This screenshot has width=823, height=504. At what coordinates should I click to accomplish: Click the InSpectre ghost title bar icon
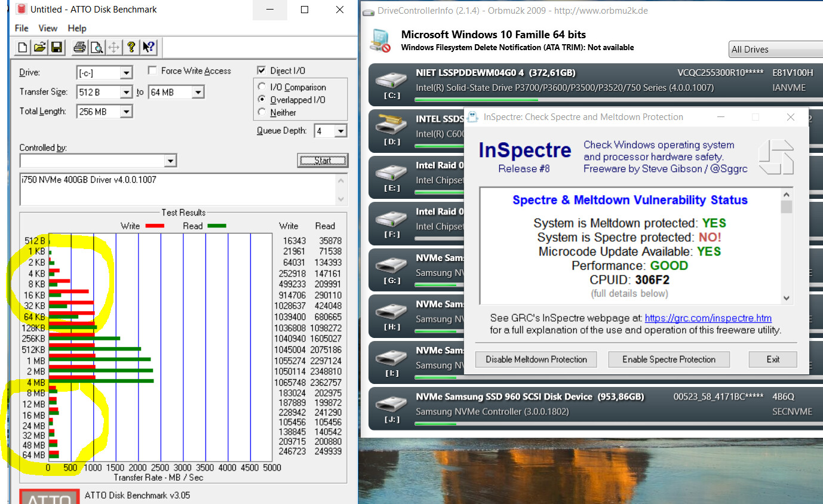coord(474,117)
